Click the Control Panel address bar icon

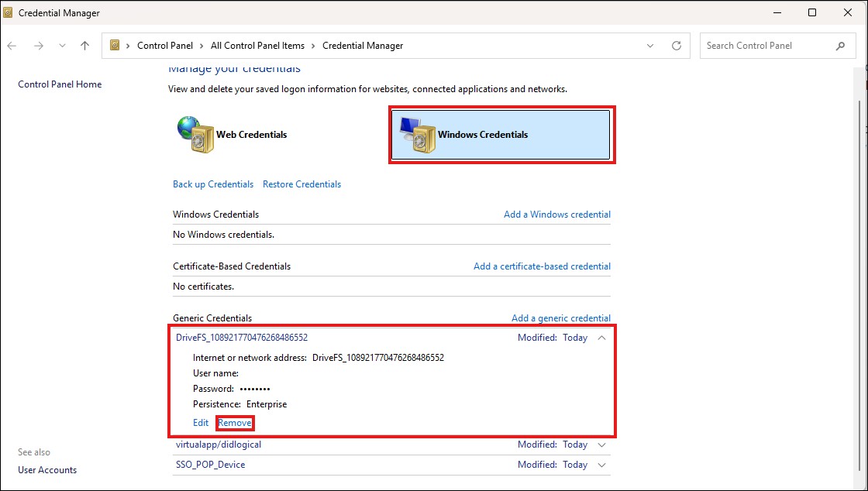115,46
